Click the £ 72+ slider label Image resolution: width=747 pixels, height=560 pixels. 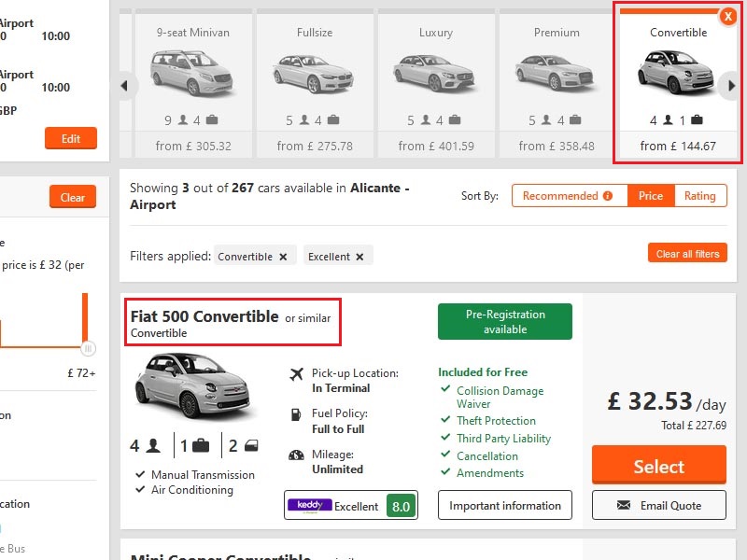(81, 373)
